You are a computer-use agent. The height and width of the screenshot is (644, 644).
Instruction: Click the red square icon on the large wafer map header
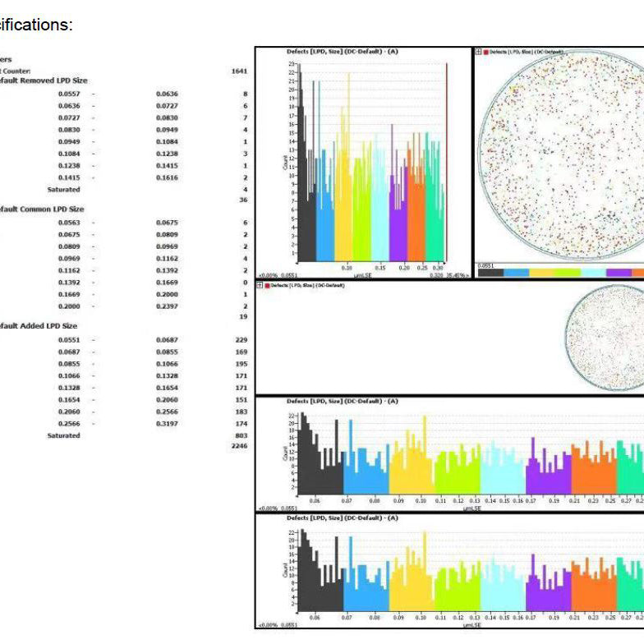click(x=486, y=53)
